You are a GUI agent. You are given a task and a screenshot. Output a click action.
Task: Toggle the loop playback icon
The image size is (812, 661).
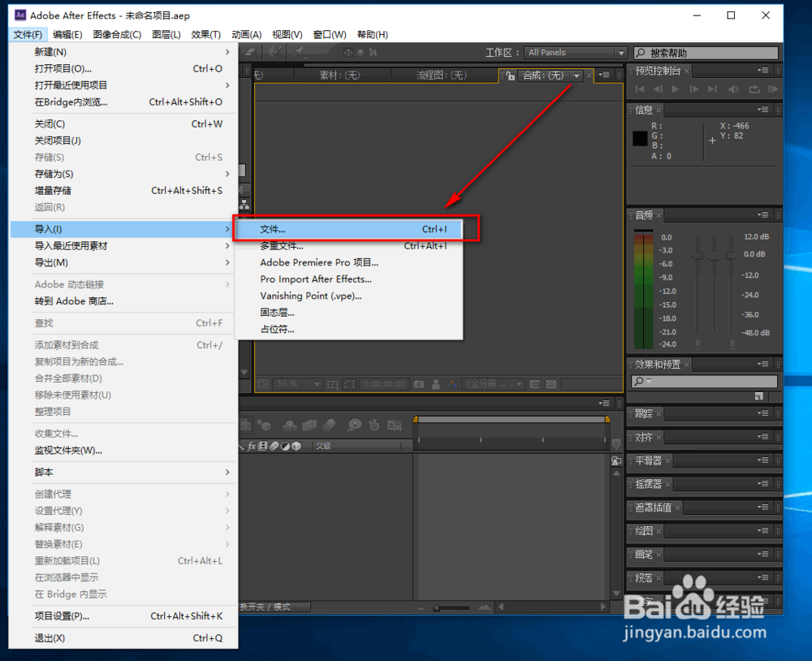(x=754, y=89)
